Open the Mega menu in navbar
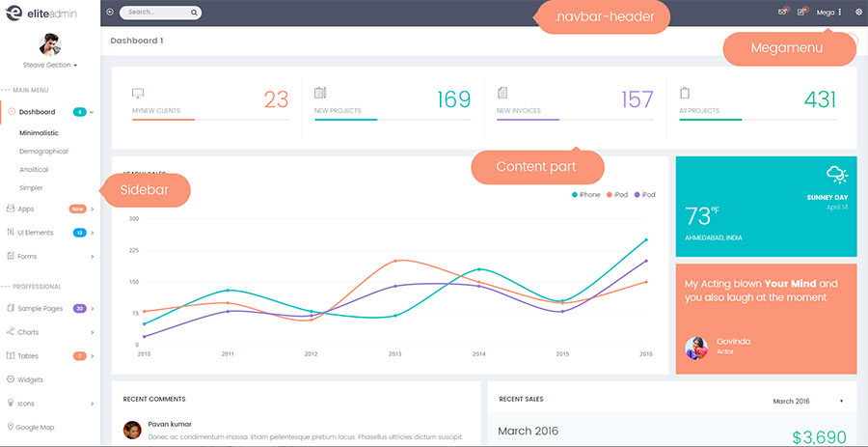868x447 pixels. click(828, 13)
